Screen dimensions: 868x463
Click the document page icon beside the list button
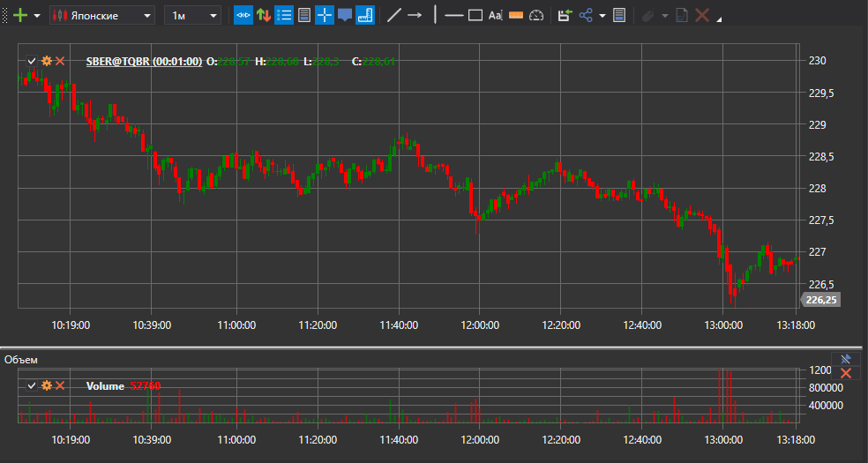coord(304,15)
